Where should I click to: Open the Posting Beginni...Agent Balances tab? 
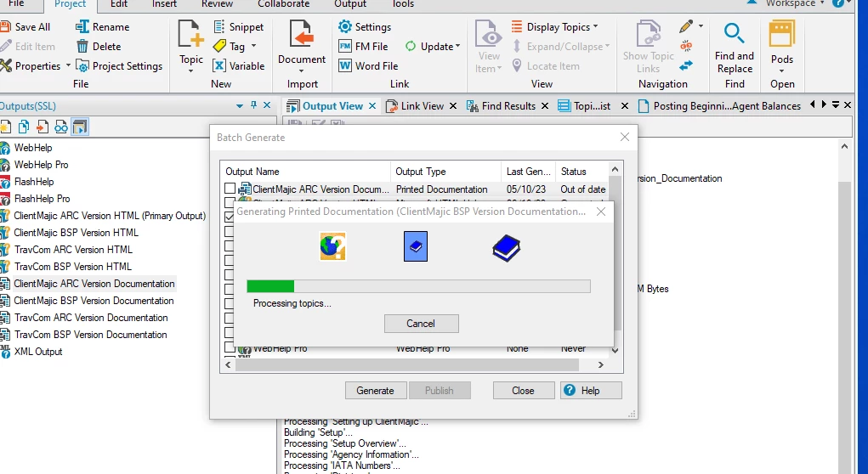tap(719, 105)
